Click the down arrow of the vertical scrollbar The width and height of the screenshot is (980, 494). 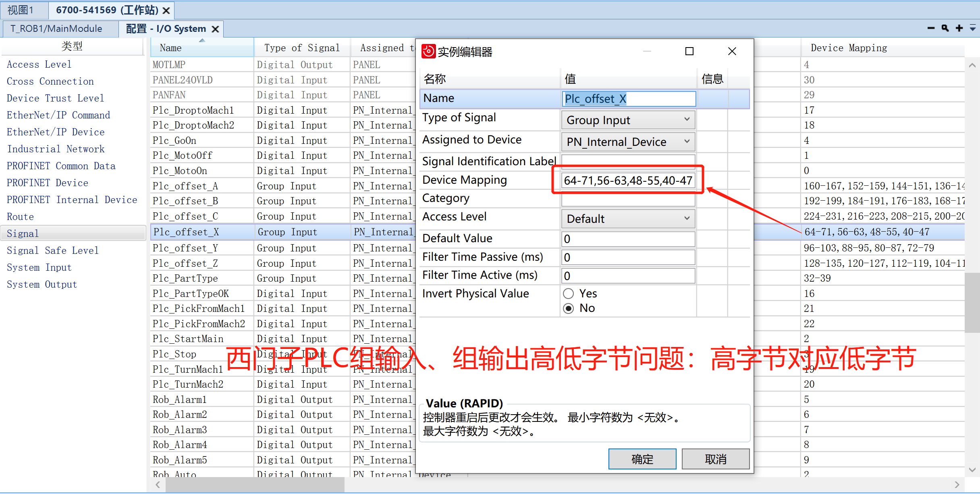(x=973, y=469)
